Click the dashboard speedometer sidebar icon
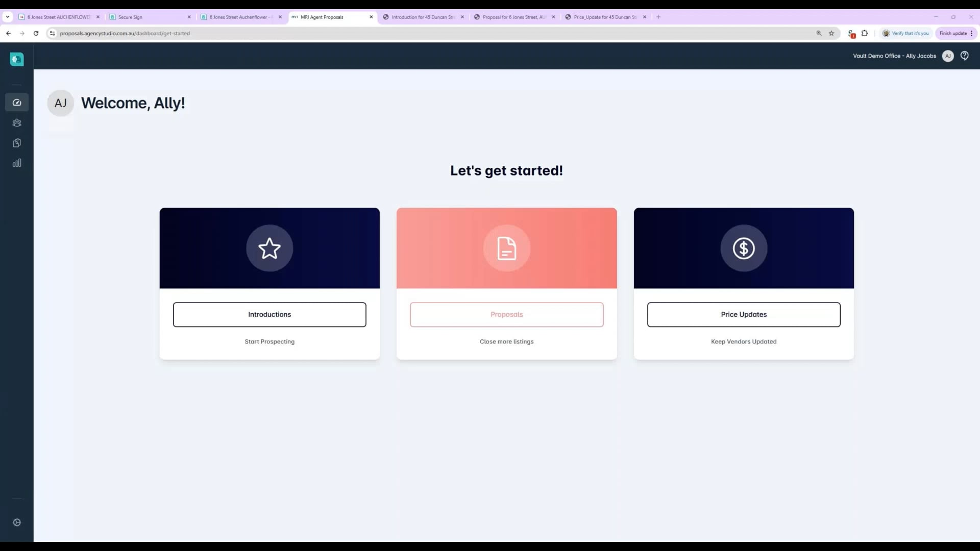The width and height of the screenshot is (980, 551). point(17,103)
